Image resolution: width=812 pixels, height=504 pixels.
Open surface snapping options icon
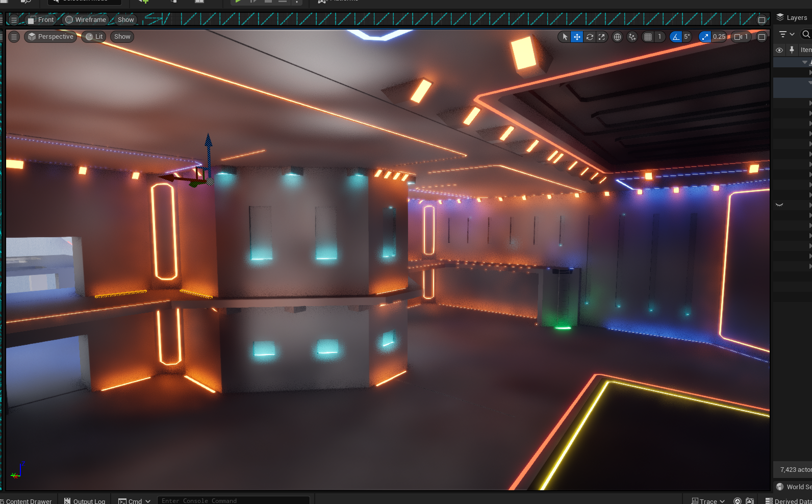[632, 37]
